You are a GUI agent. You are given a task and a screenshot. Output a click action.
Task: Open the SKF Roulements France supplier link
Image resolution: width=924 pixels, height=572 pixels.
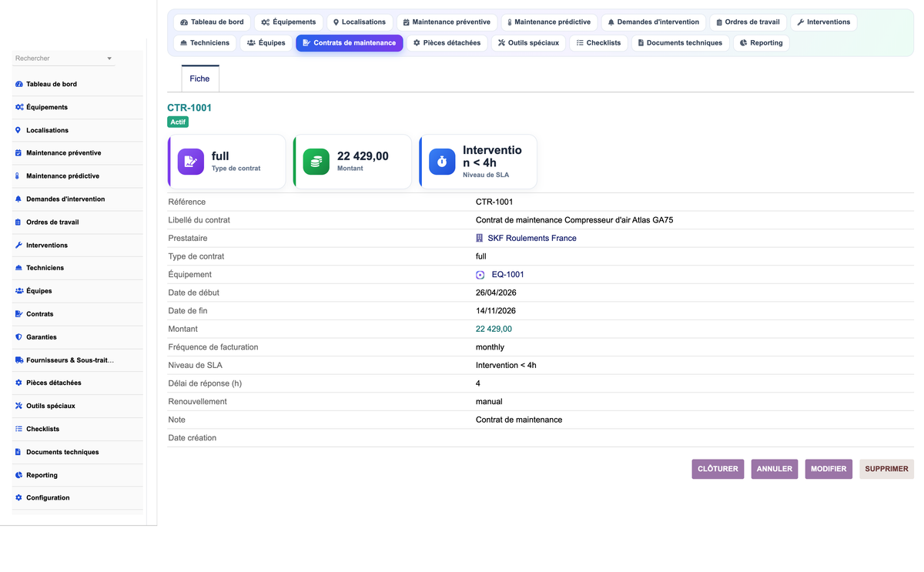click(x=532, y=238)
